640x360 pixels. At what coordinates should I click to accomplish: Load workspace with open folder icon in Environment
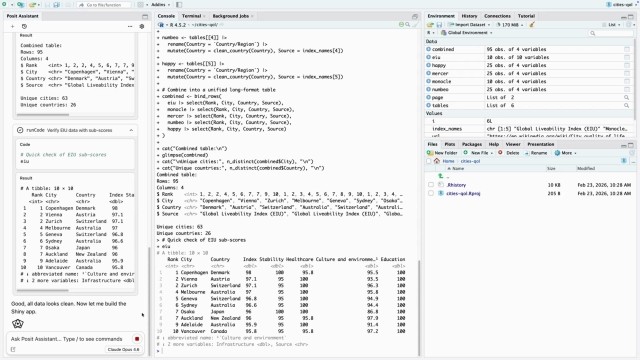pyautogui.click(x=430, y=25)
